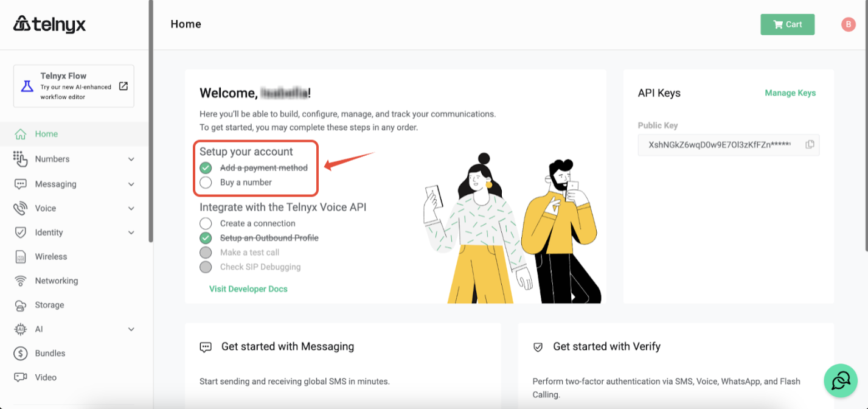Click Create a connection step
Viewport: 868px width, 409px height.
(258, 223)
